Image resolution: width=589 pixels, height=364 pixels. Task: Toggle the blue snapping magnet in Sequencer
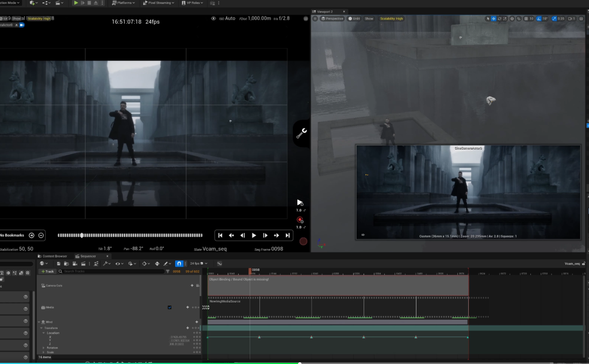point(179,263)
